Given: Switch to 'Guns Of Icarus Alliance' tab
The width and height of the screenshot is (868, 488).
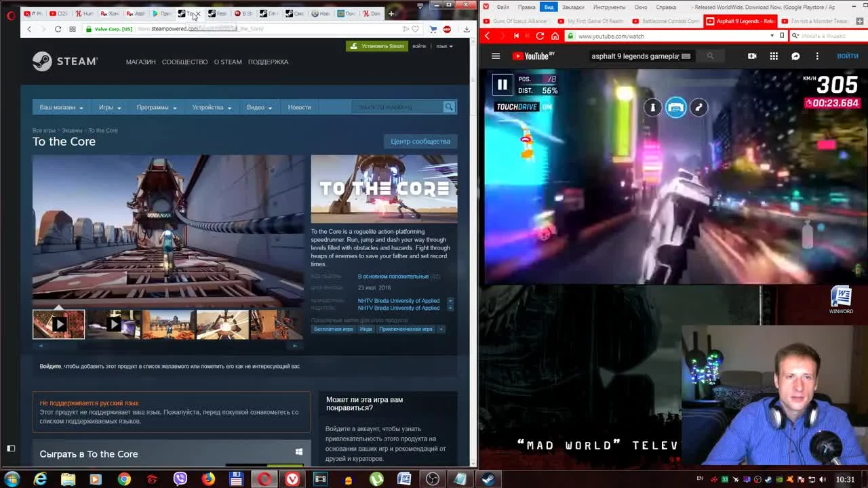Looking at the screenshot, I should (515, 21).
